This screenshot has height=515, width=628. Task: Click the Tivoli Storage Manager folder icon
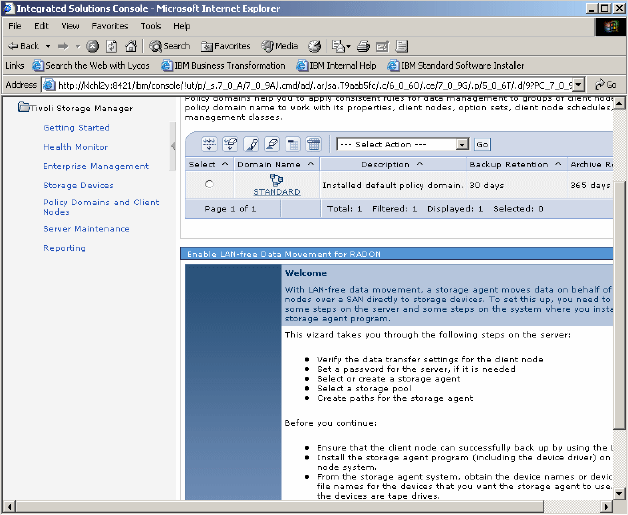click(24, 107)
